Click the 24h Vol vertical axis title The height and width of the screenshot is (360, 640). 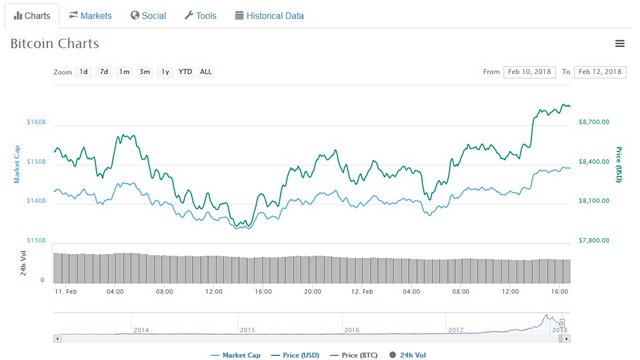click(x=23, y=263)
